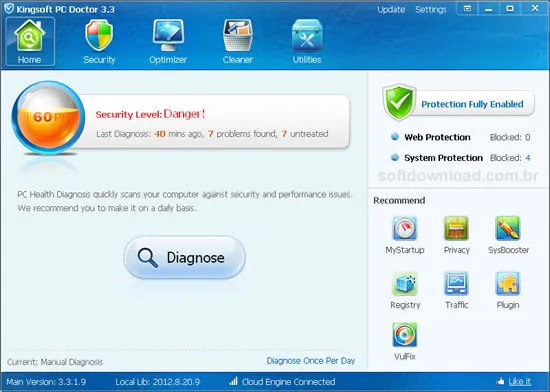550x392 pixels.
Task: Open the Home tab
Action: (x=30, y=42)
